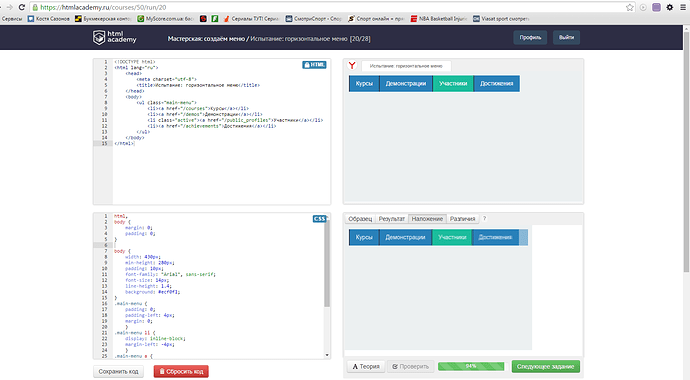Click the red Сбросить код button
This screenshot has height=380, width=690.
coord(181,371)
